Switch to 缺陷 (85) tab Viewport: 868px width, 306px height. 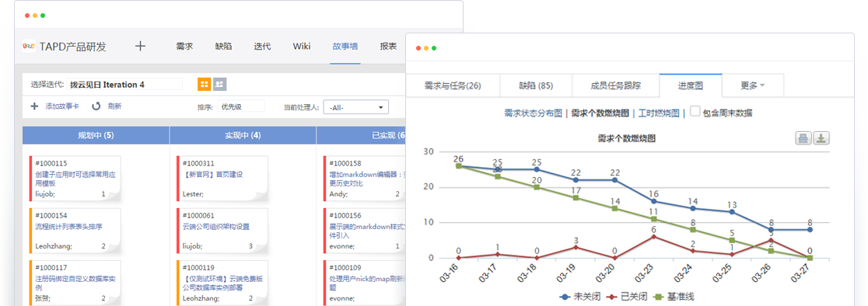(x=536, y=85)
